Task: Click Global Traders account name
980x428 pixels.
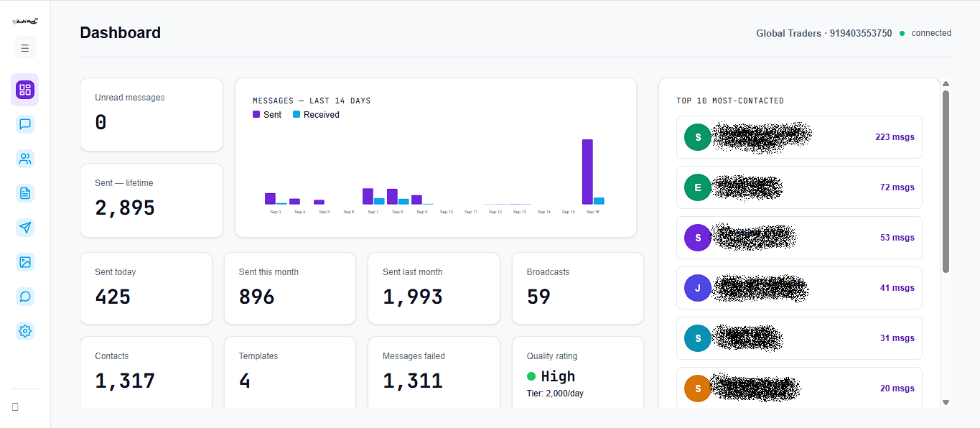Action: point(789,33)
